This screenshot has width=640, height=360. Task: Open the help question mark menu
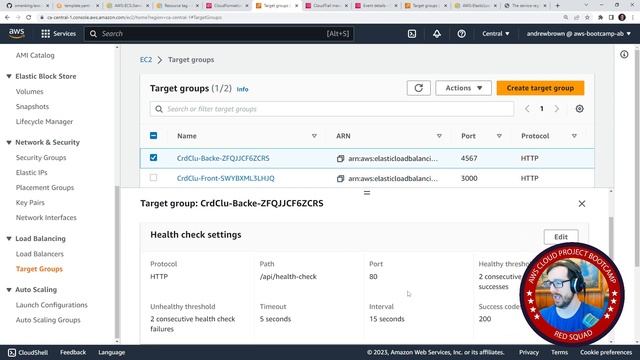click(x=462, y=34)
